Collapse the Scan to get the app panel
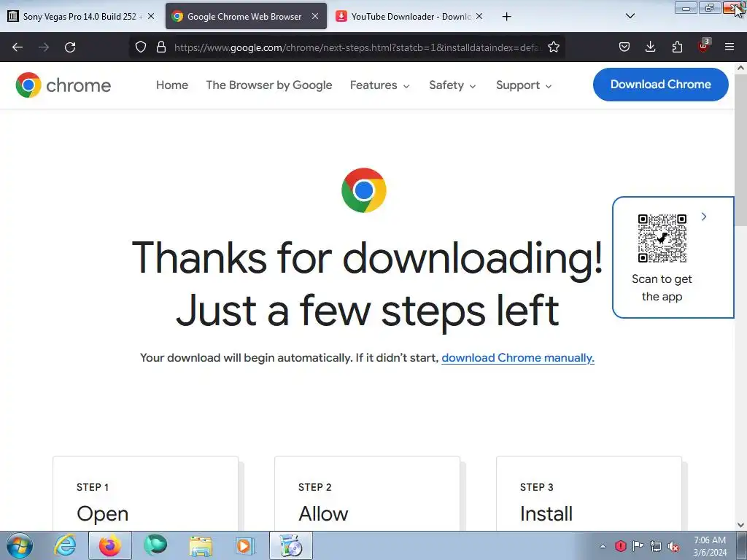This screenshot has width=747, height=560. tap(704, 217)
